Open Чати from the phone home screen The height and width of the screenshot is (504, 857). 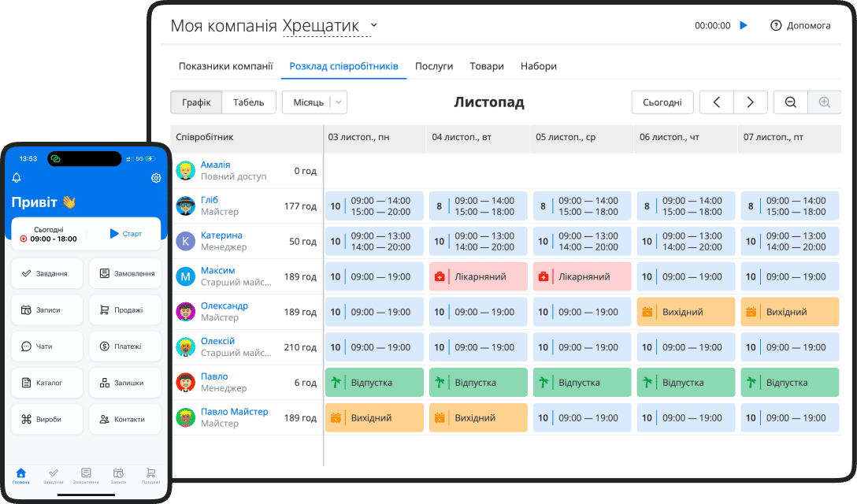[46, 346]
